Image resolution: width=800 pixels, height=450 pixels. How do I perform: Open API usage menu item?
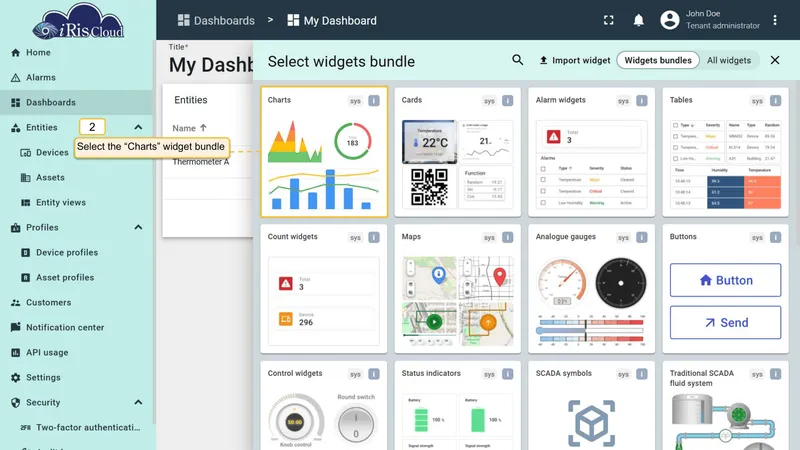coord(77,353)
